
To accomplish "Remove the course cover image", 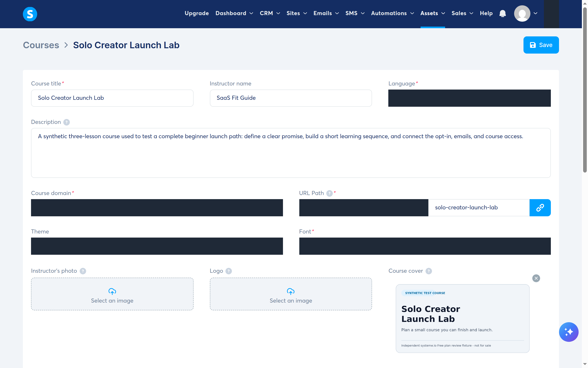I will 536,278.
